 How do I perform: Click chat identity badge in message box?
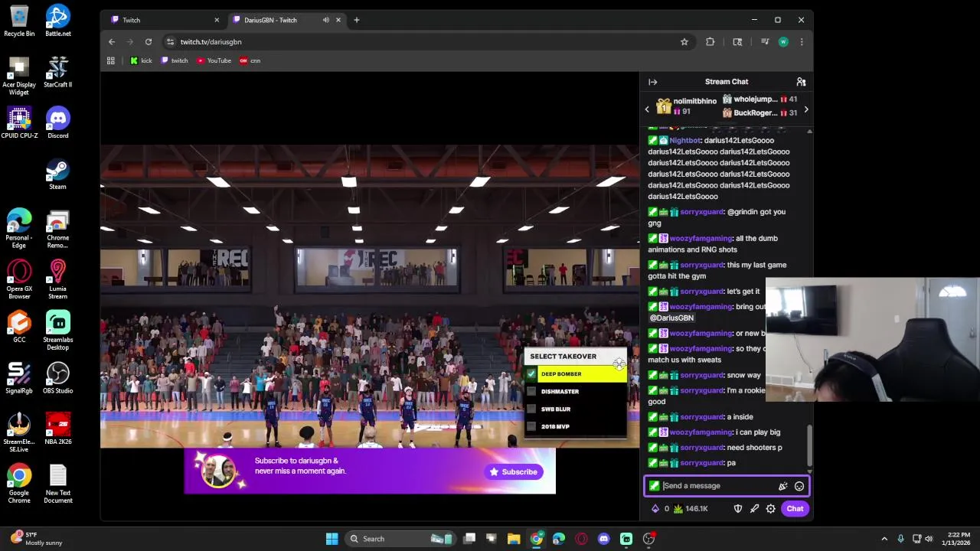655,486
